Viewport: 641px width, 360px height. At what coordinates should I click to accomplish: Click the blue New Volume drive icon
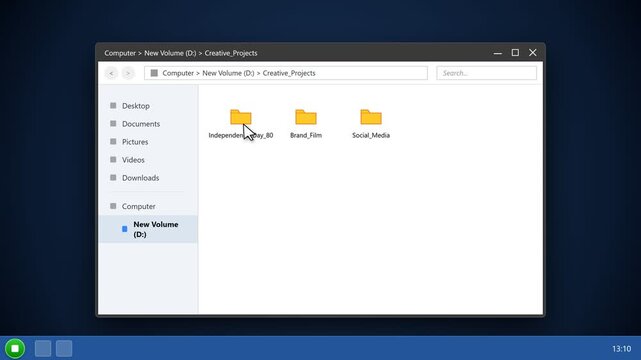tap(125, 229)
